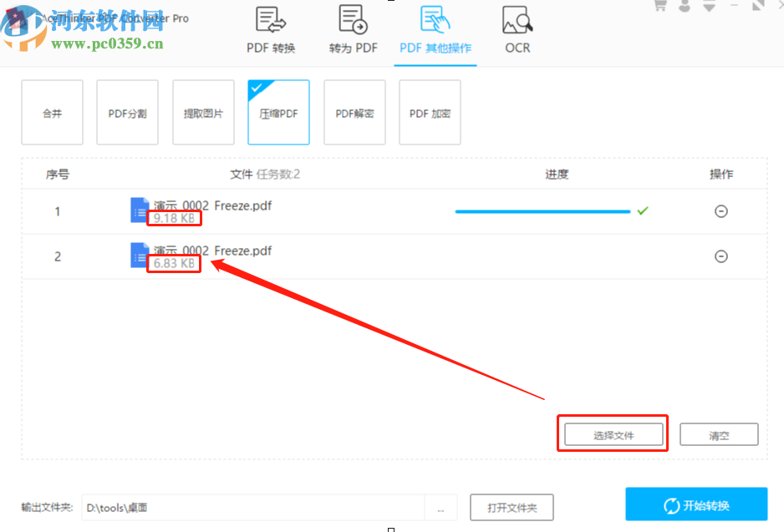Click the 选择文件 button
Image resolution: width=784 pixels, height=532 pixels.
tap(613, 434)
